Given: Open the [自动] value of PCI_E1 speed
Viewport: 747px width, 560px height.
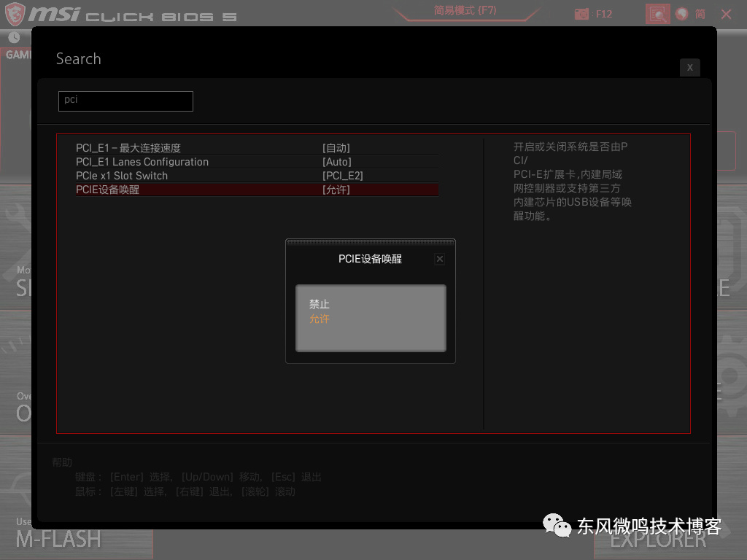Looking at the screenshot, I should [336, 148].
